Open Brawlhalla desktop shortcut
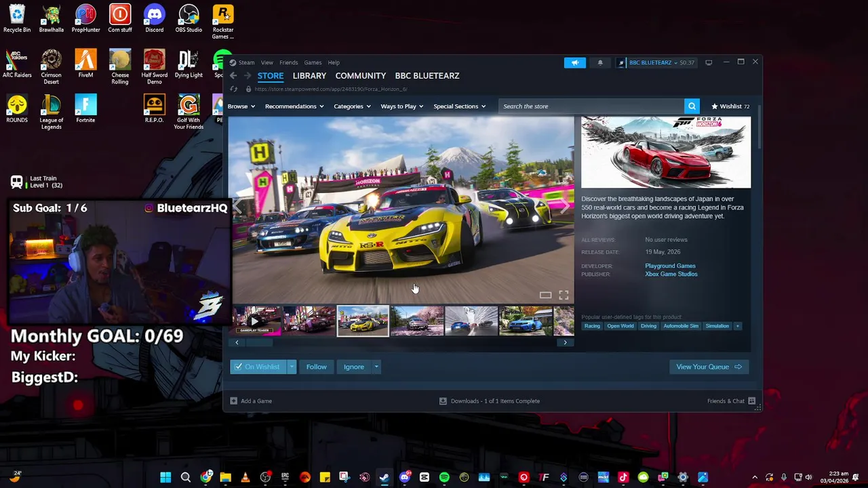Viewport: 868px width, 488px height. click(51, 19)
